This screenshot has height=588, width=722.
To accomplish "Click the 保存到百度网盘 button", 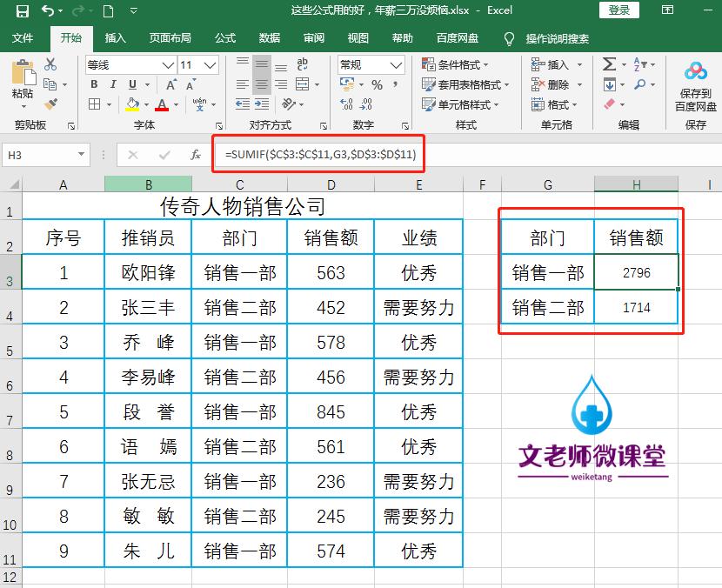I will [x=693, y=84].
